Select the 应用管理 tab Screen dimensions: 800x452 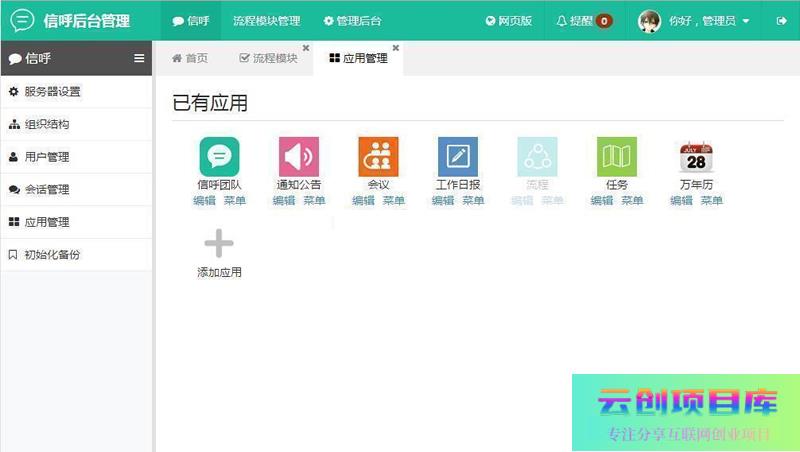point(359,58)
